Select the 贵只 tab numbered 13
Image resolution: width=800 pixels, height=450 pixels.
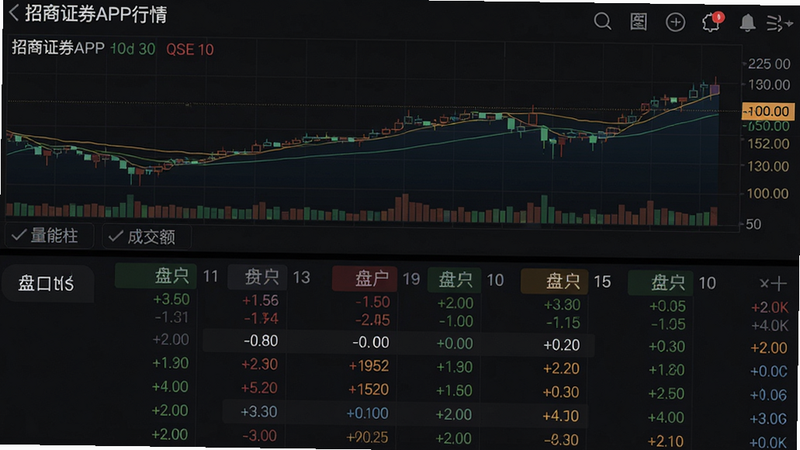[257, 277]
